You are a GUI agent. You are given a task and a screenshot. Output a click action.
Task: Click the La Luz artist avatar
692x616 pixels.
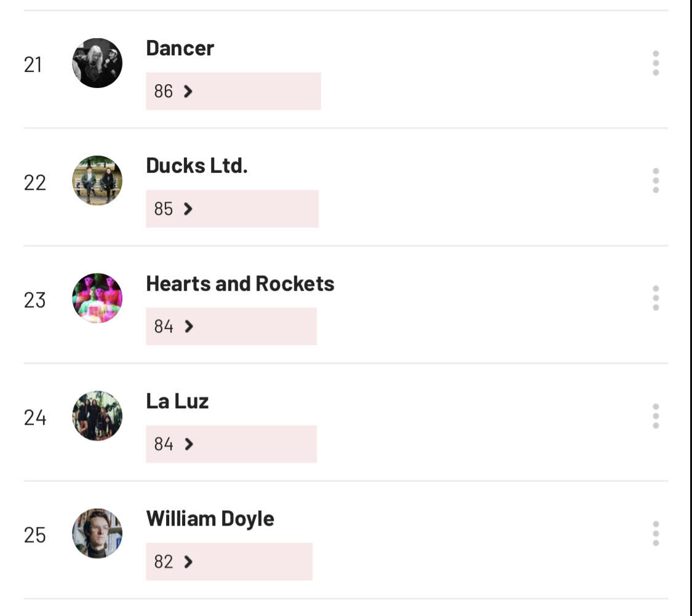click(x=97, y=416)
